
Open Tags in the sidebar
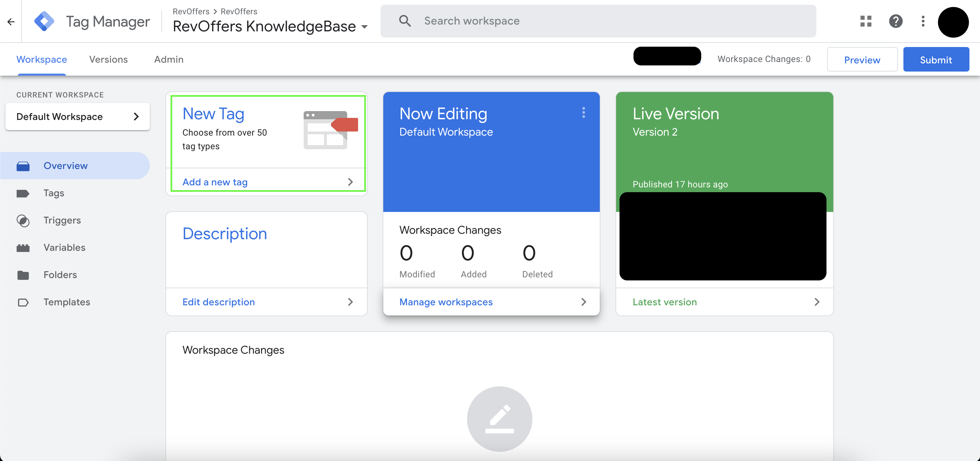(x=75, y=193)
